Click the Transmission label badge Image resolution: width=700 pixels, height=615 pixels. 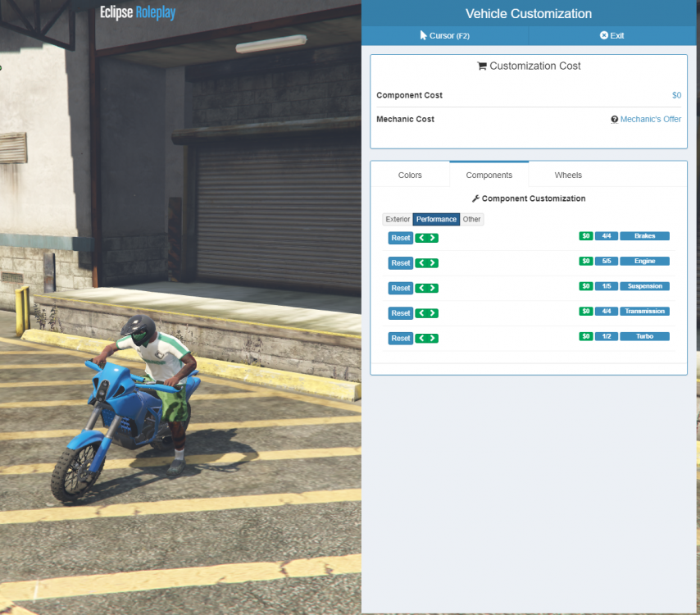click(644, 311)
